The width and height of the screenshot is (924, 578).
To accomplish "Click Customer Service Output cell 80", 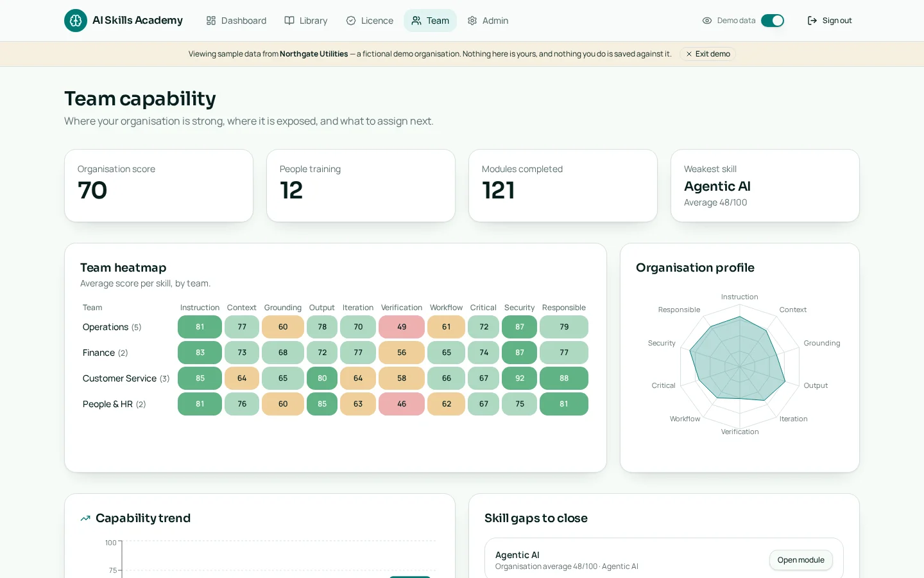I will coord(322,378).
